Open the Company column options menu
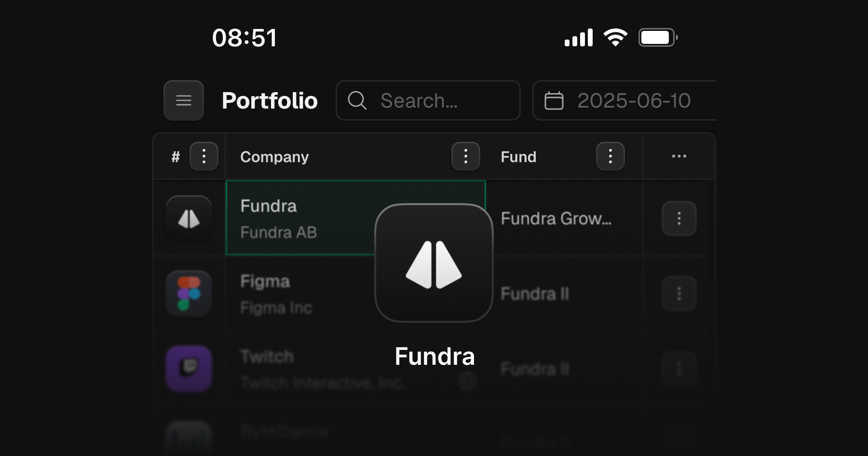Viewport: 868px width, 456px height. (x=465, y=156)
